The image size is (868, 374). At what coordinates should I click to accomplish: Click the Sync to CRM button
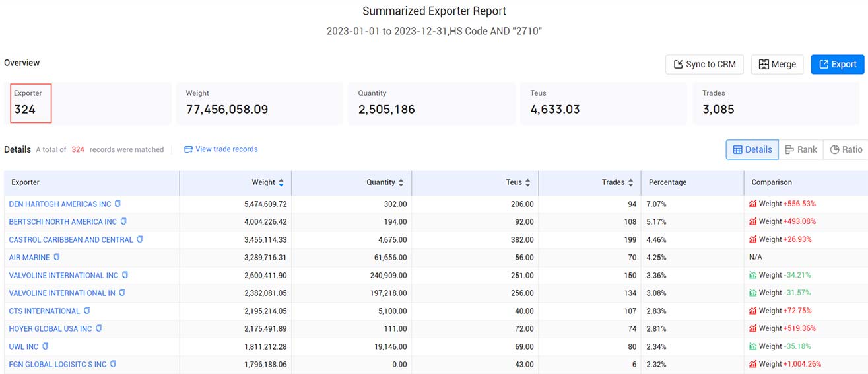[704, 64]
